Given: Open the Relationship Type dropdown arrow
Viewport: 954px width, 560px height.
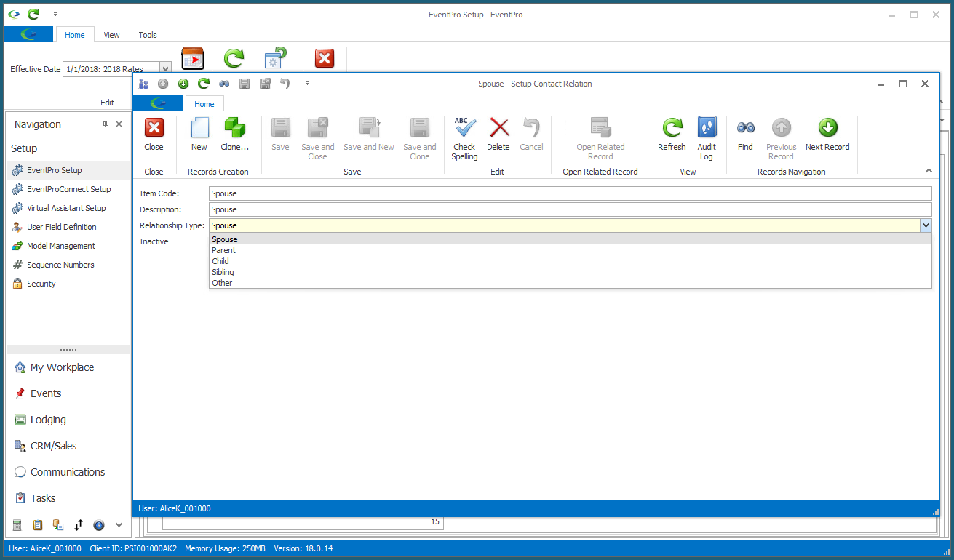Looking at the screenshot, I should click(x=926, y=225).
